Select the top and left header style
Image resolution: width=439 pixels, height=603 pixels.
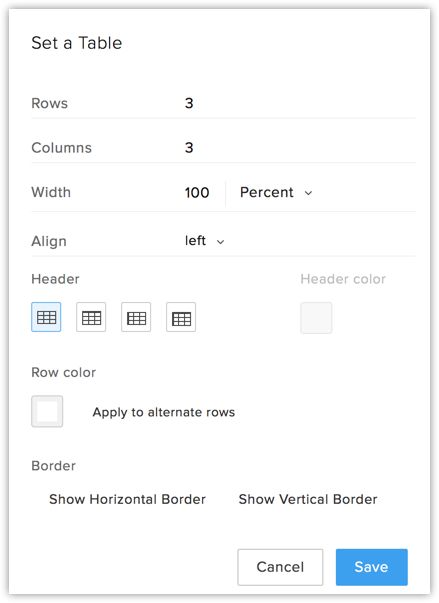(181, 317)
